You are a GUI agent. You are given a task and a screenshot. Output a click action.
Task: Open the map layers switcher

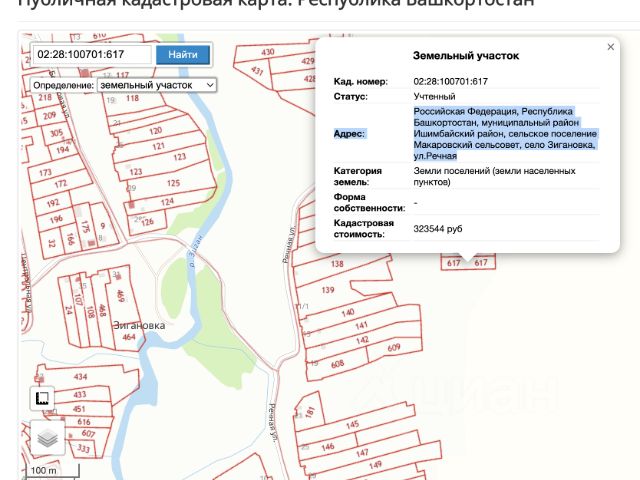click(48, 438)
